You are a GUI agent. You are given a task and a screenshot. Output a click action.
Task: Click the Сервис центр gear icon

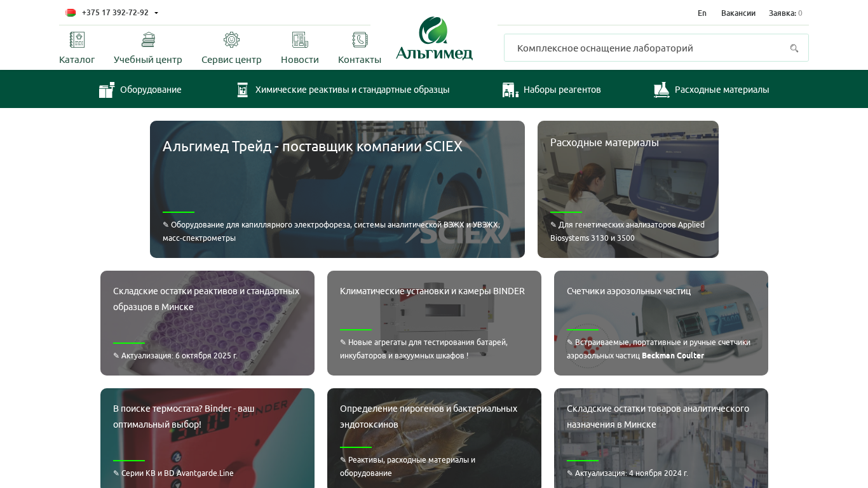coord(231,40)
